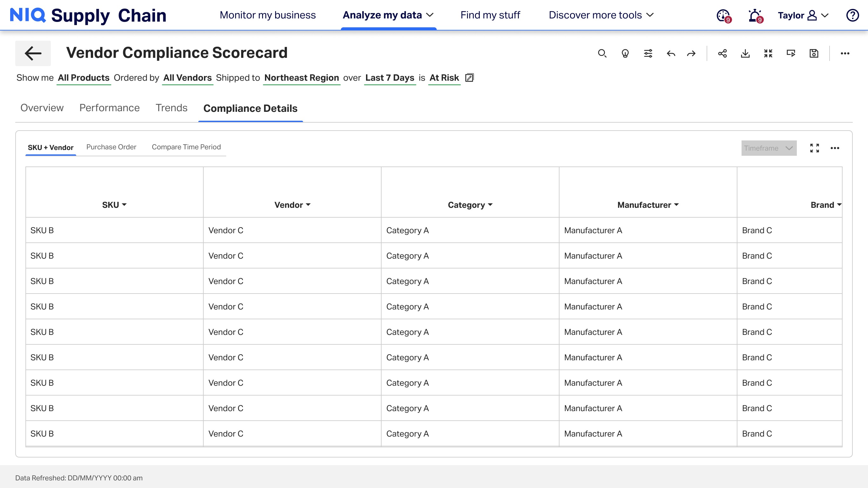Expand the table to fullscreen

814,148
